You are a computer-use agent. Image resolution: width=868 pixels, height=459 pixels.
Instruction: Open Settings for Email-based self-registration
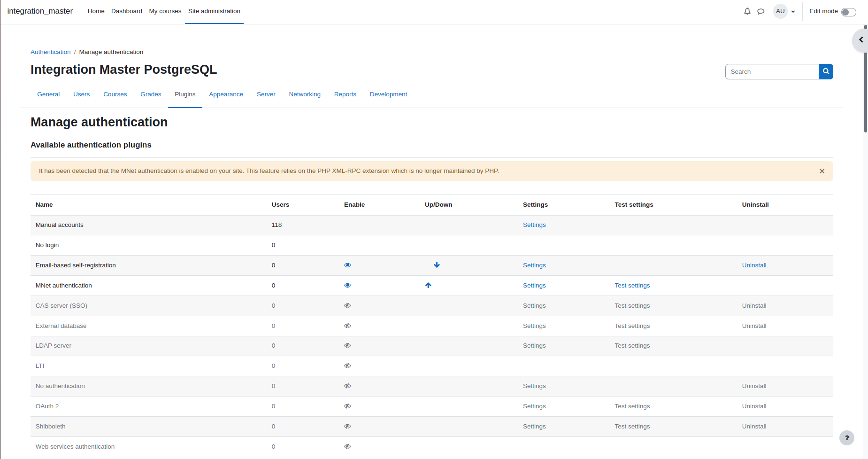[534, 265]
